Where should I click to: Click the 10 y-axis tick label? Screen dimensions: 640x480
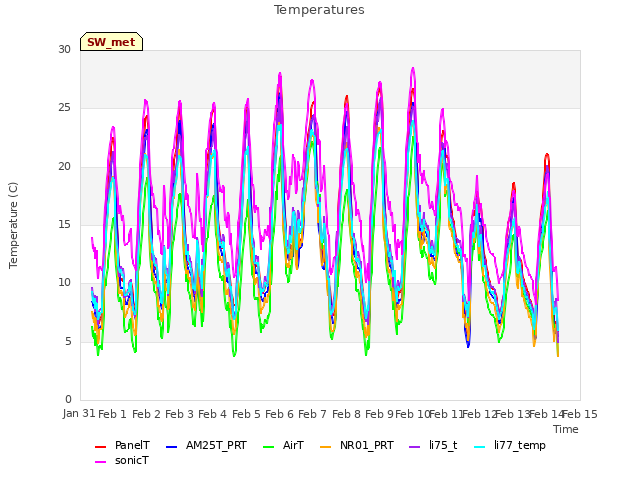click(64, 282)
